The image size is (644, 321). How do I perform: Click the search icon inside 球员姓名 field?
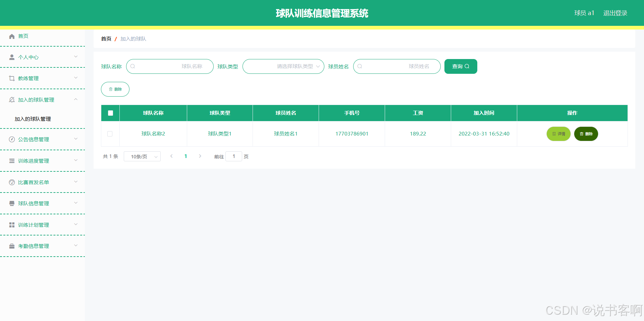click(x=360, y=66)
